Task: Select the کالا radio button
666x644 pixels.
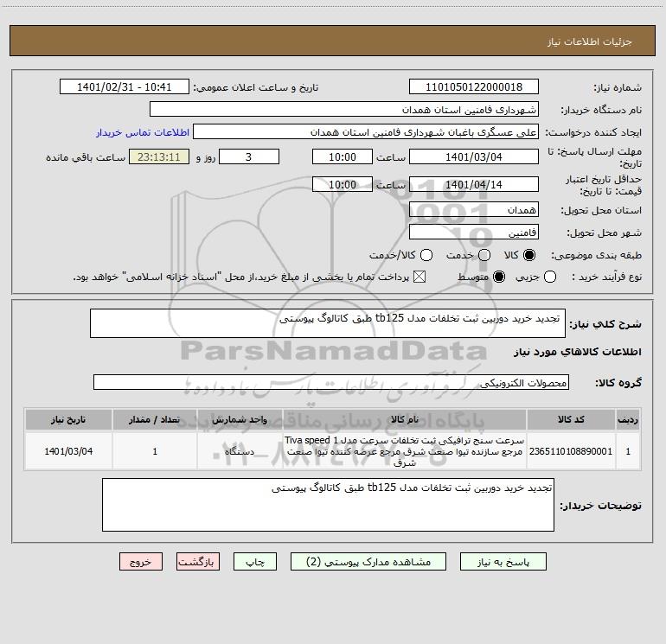Action: [x=529, y=255]
